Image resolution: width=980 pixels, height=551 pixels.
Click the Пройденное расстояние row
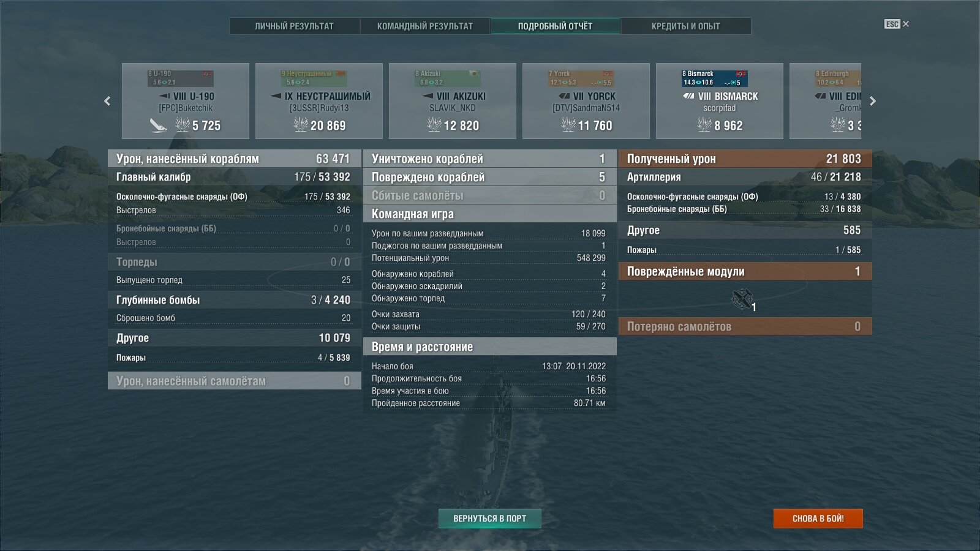tap(489, 403)
